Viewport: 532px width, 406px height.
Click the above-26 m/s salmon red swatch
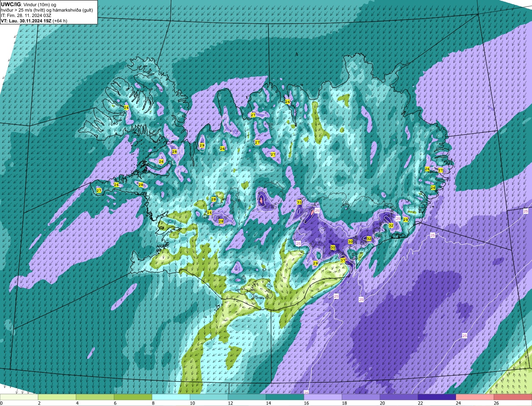pyautogui.click(x=513, y=397)
